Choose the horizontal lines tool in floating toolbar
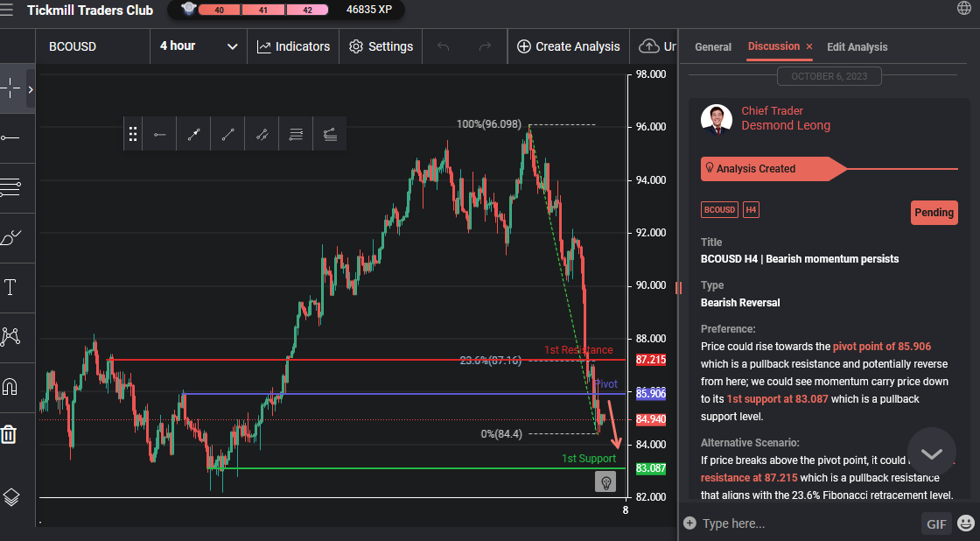 tap(296, 134)
